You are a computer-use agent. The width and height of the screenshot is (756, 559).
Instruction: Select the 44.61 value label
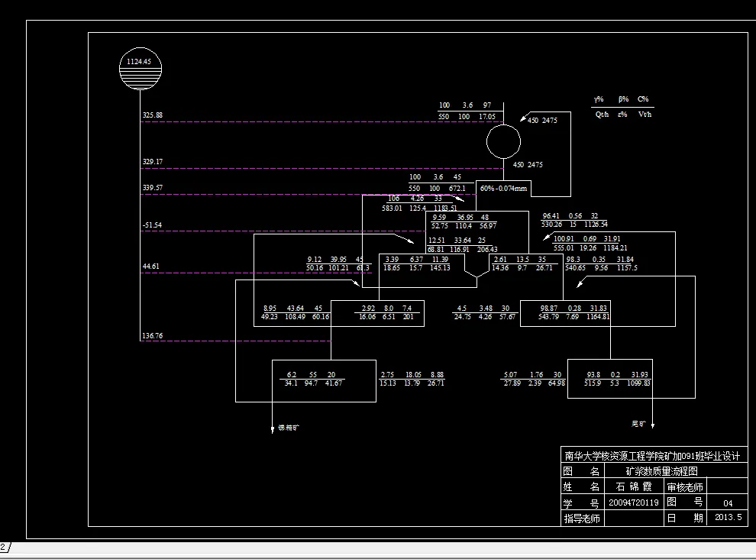click(150, 267)
